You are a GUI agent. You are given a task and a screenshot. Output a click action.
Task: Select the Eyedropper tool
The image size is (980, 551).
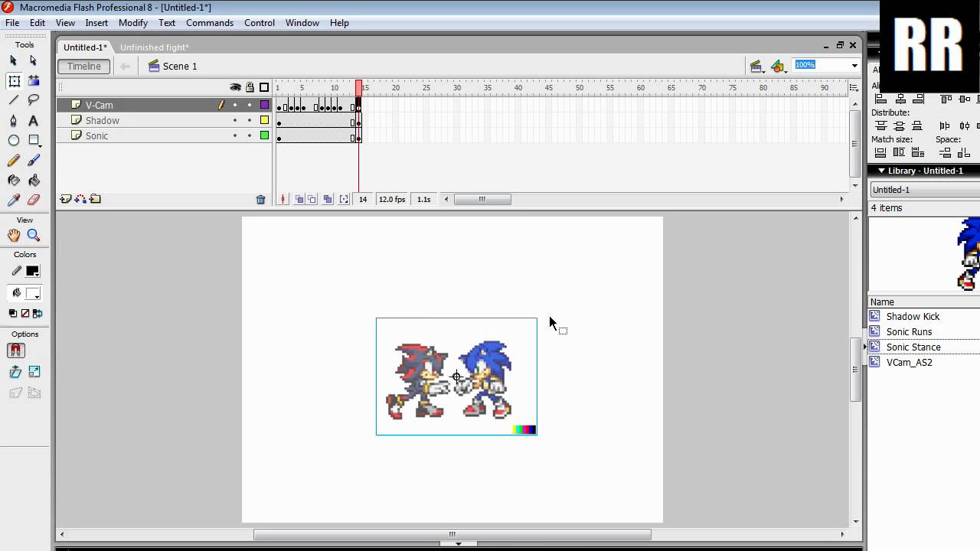click(x=13, y=200)
